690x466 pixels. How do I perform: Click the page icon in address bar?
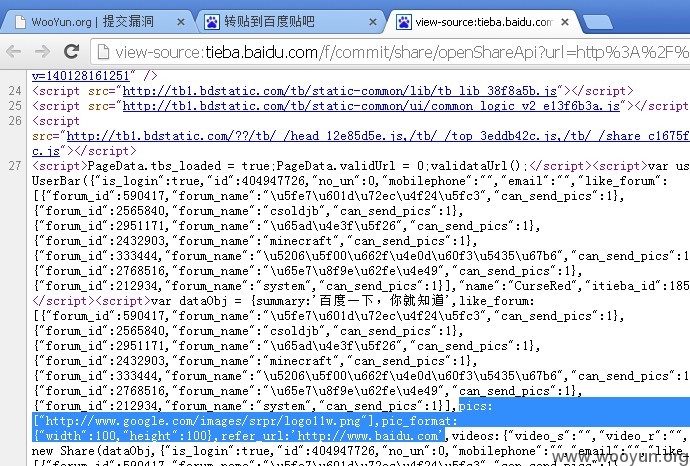(103, 52)
